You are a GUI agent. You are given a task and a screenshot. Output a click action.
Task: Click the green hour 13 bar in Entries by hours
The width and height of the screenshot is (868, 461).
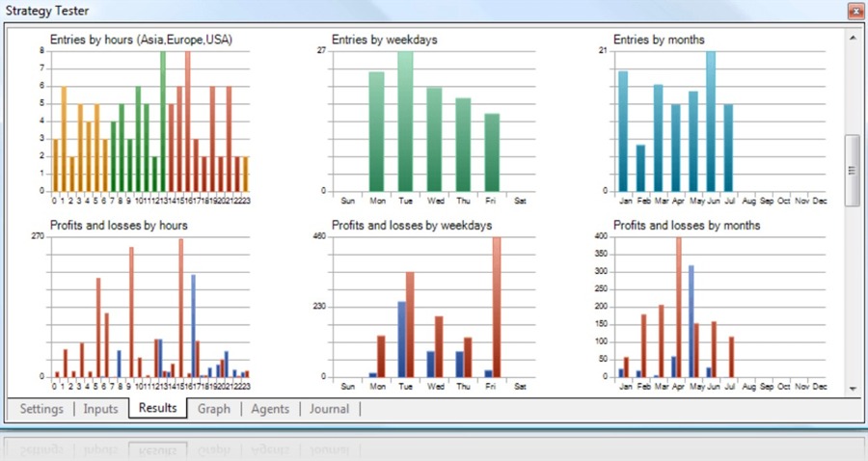tap(163, 122)
